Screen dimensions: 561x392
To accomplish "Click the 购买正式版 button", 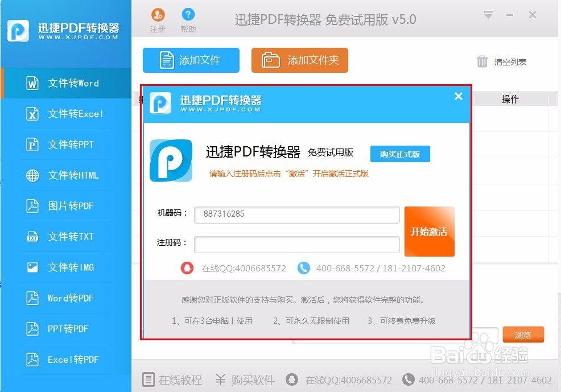I will pyautogui.click(x=400, y=154).
